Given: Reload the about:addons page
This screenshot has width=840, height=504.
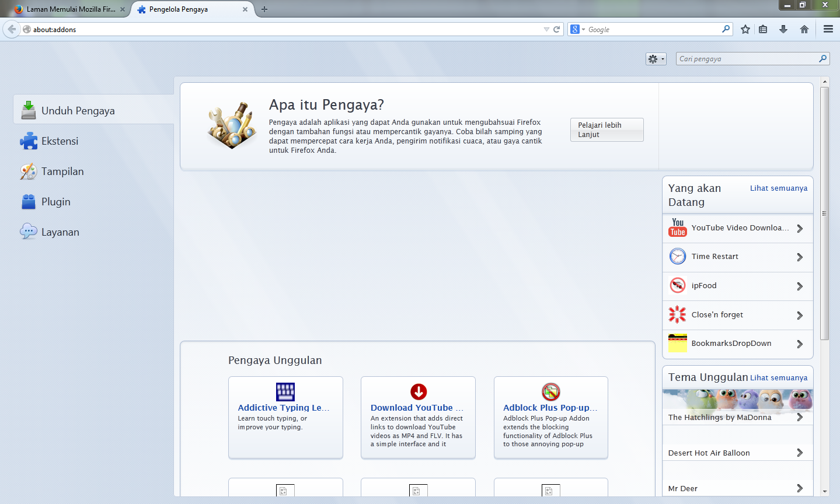Looking at the screenshot, I should click(x=557, y=29).
